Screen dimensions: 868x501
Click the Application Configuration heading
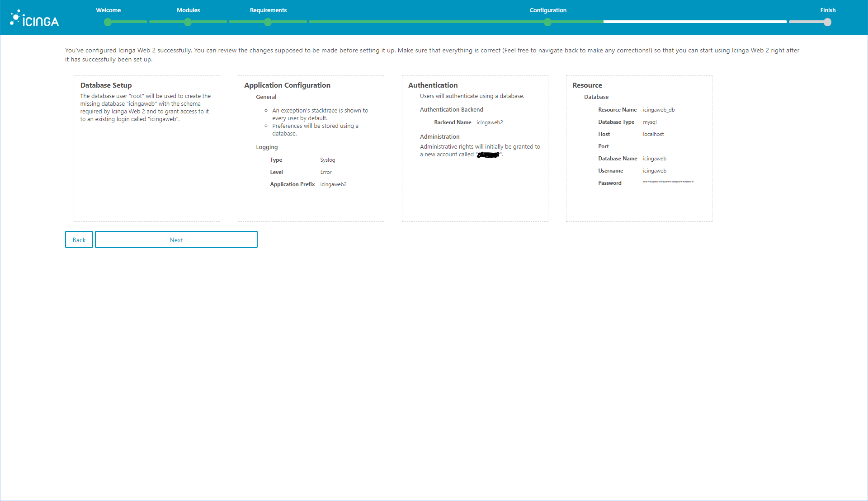click(287, 85)
